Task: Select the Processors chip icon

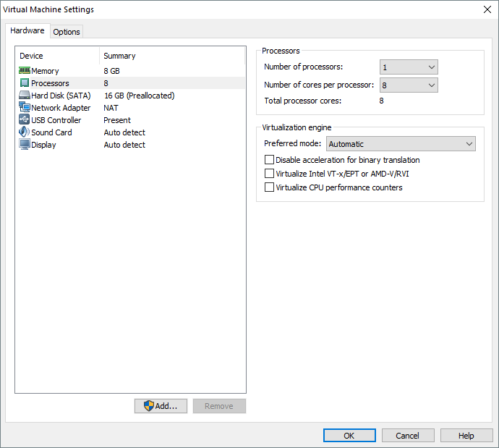Action: pyautogui.click(x=24, y=83)
